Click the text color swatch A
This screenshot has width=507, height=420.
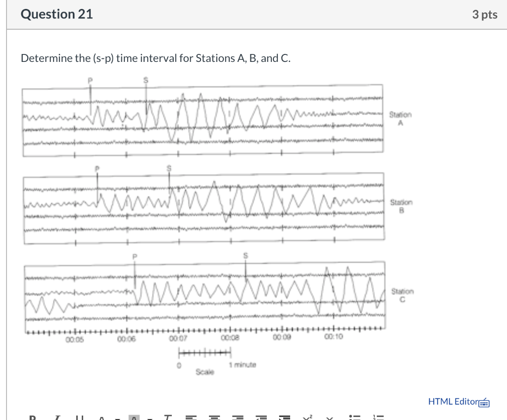coord(101,419)
